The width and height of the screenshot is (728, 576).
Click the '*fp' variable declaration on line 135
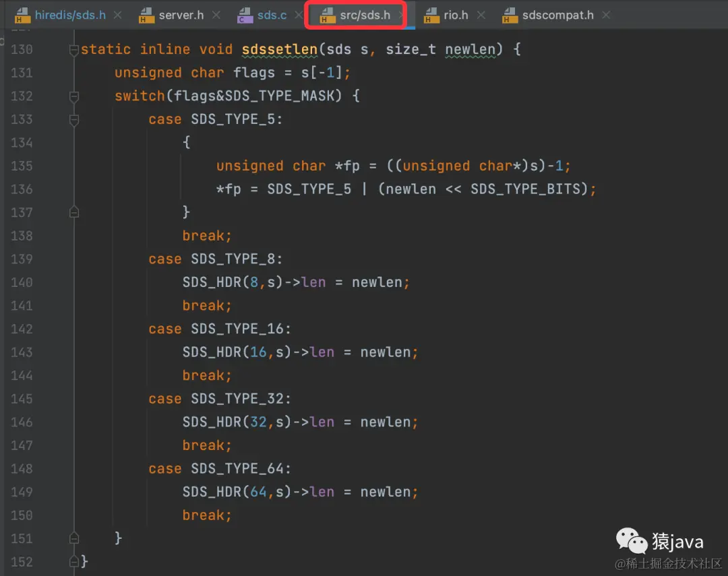tap(347, 166)
